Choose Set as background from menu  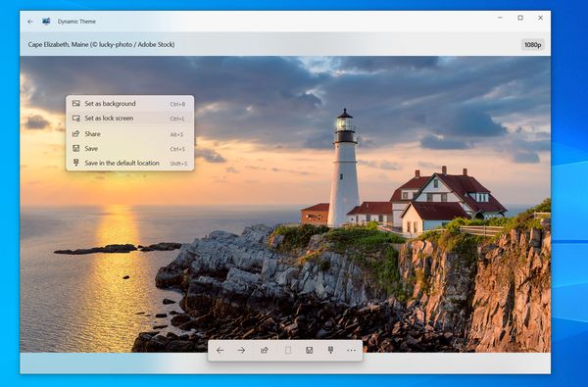pos(129,104)
